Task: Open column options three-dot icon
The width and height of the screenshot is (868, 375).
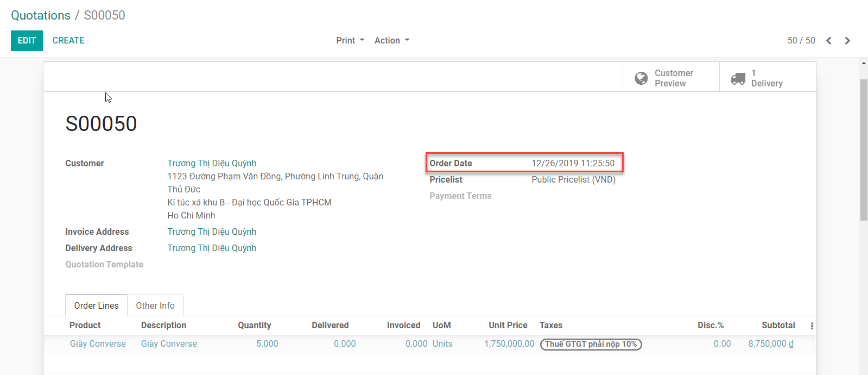Action: pyautogui.click(x=812, y=326)
